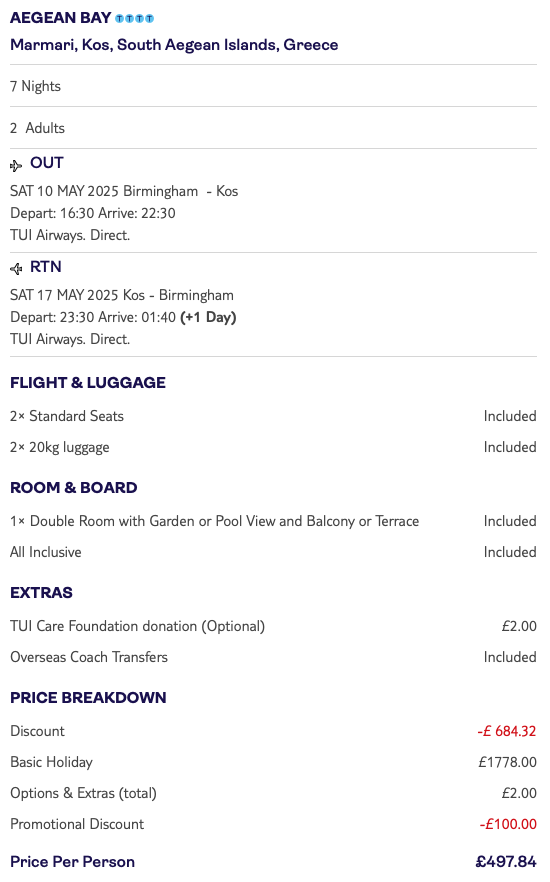Click the OUT flight heading
This screenshot has width=550, height=882.
coord(47,163)
